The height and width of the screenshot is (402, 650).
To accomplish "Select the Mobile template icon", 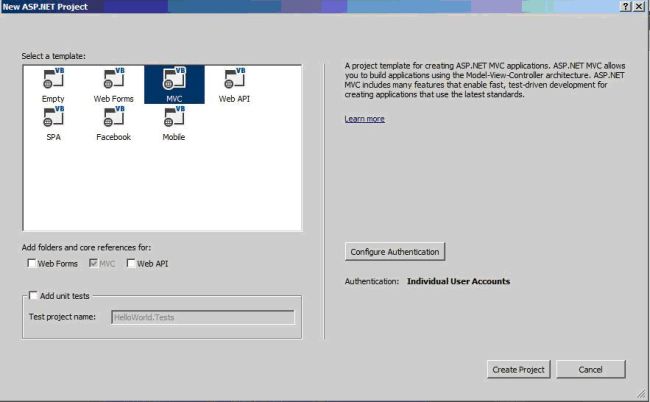I will tap(174, 116).
